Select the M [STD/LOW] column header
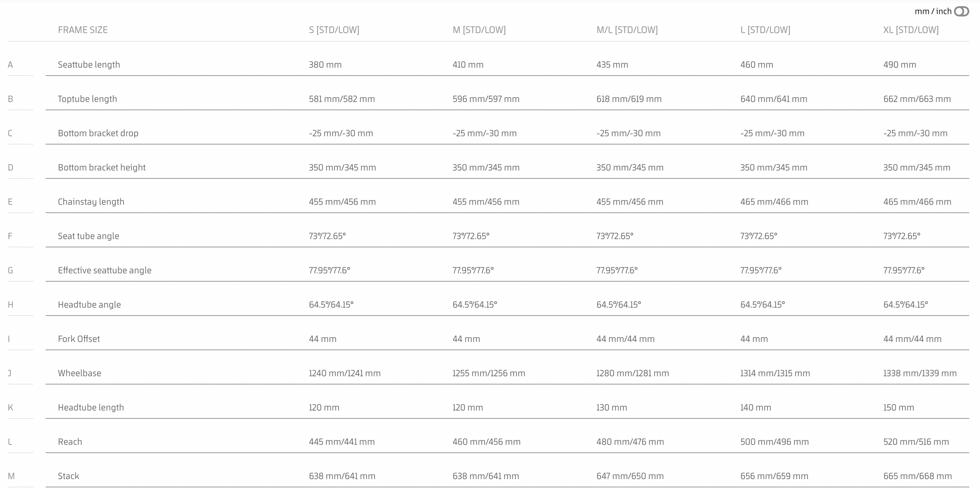 tap(479, 30)
